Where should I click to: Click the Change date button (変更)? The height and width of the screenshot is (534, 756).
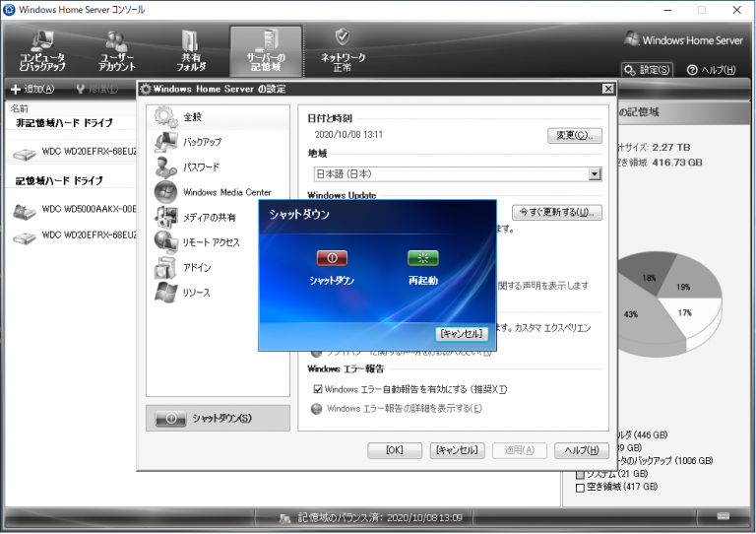coord(575,136)
